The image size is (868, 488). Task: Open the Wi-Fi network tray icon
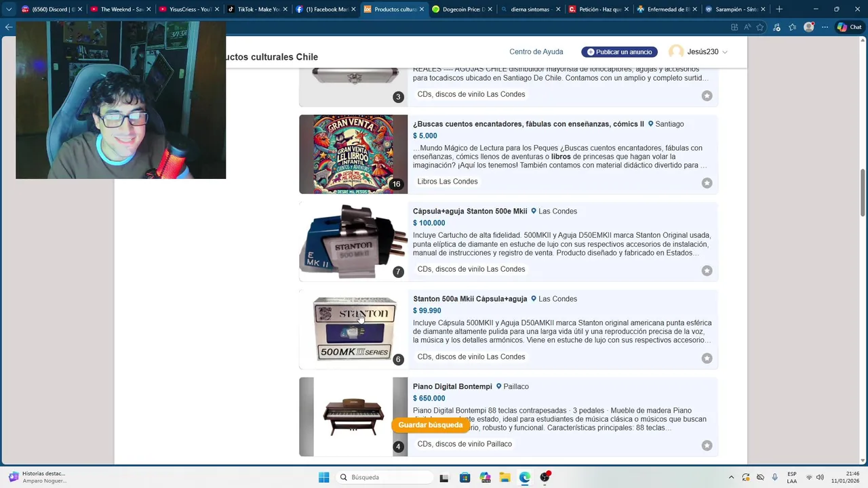(x=808, y=477)
